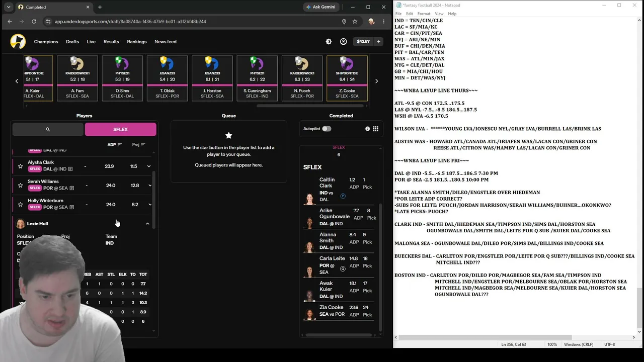Expand Alysha Clark's player details
Image resolution: width=644 pixels, height=362 pixels.
(x=149, y=166)
